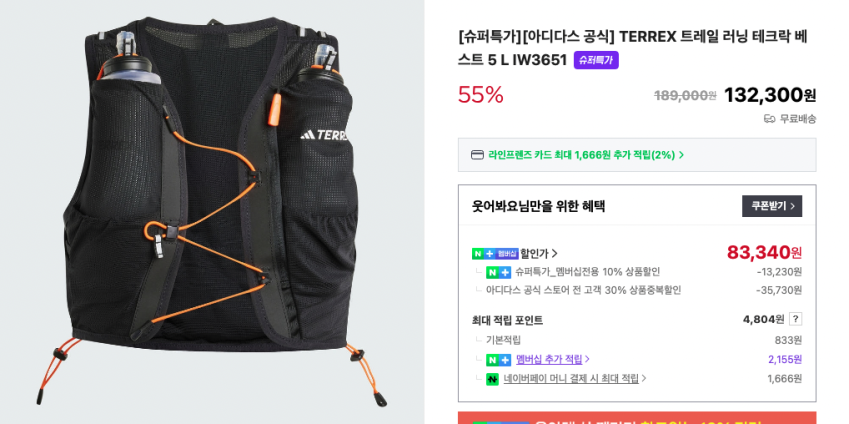The width and height of the screenshot is (849, 424).
Task: Click the question mark help icon
Action: point(795,319)
